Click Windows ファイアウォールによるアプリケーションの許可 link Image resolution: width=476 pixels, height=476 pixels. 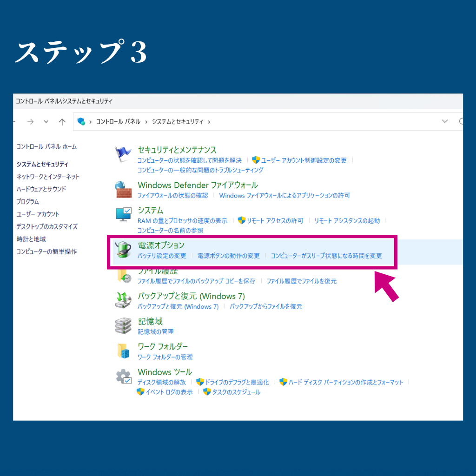pyautogui.click(x=284, y=196)
